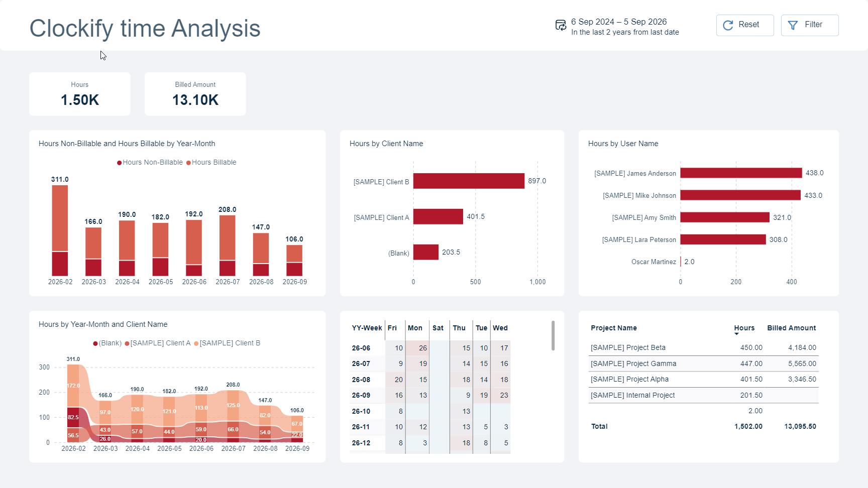Select week row 26-10
This screenshot has height=488, width=868.
430,411
